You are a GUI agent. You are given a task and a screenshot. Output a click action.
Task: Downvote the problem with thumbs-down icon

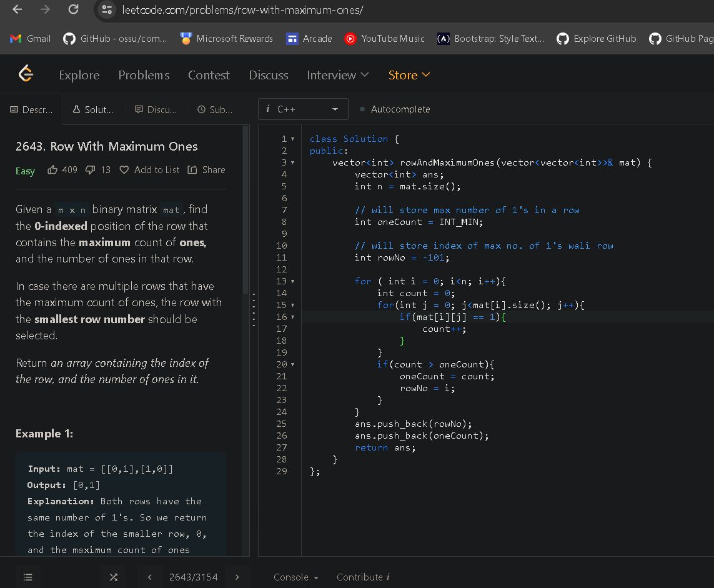pyautogui.click(x=89, y=170)
